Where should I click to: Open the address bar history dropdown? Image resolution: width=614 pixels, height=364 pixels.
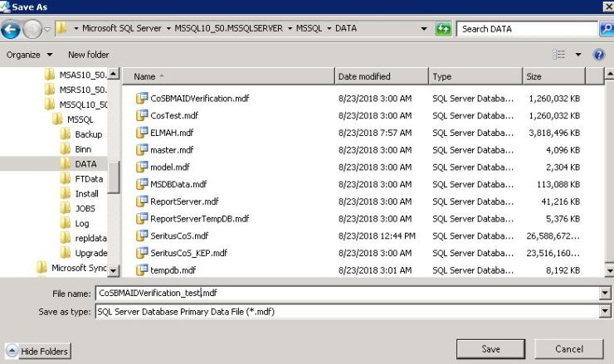pos(424,28)
